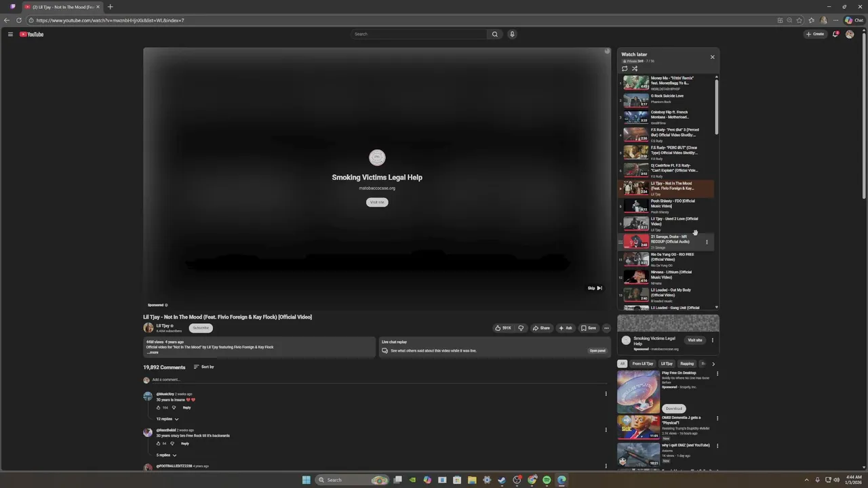
Task: Show hidden system tray icons
Action: 806,480
